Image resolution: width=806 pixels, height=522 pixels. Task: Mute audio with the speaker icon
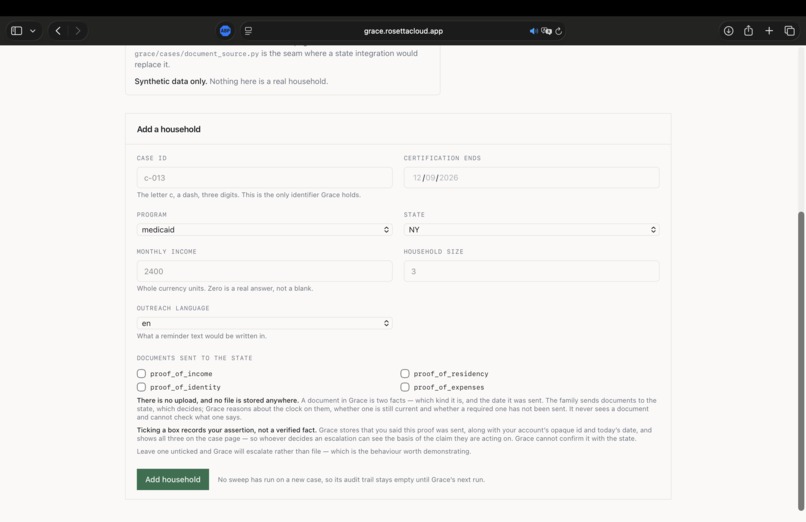[534, 31]
